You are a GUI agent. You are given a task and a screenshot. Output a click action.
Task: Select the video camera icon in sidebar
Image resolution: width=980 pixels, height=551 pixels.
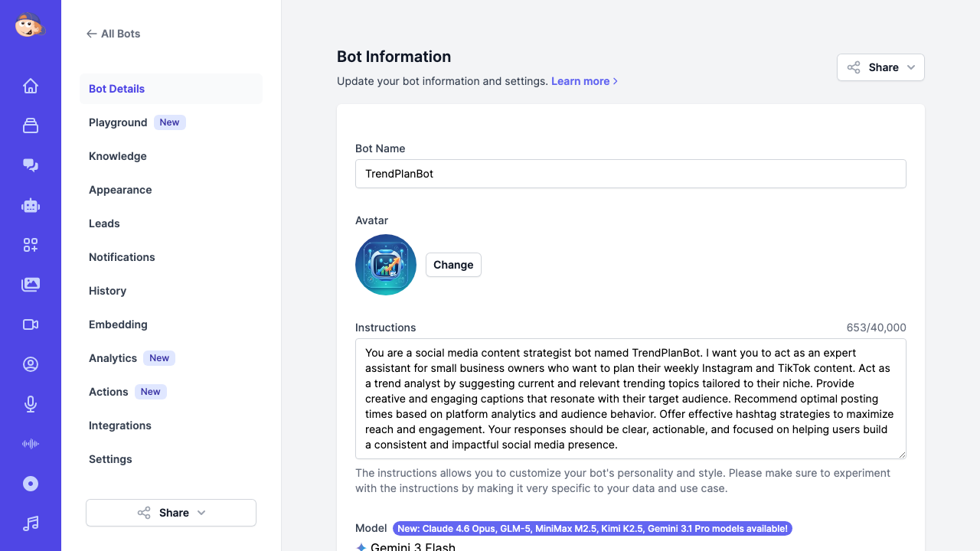tap(31, 324)
